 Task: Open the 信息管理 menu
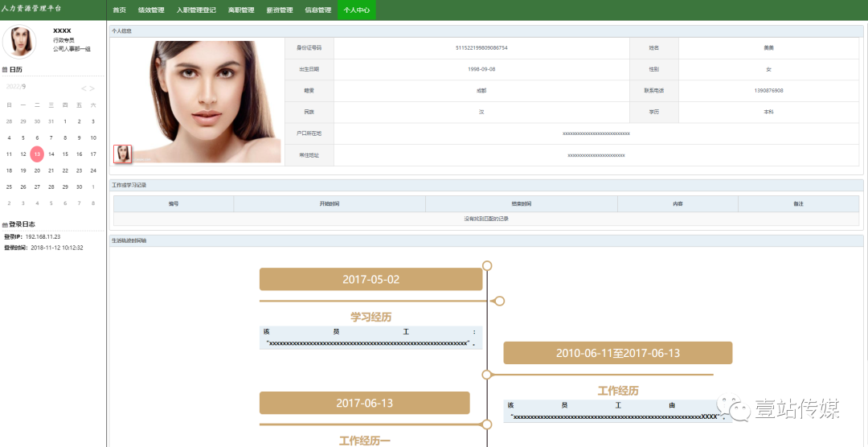click(x=318, y=10)
